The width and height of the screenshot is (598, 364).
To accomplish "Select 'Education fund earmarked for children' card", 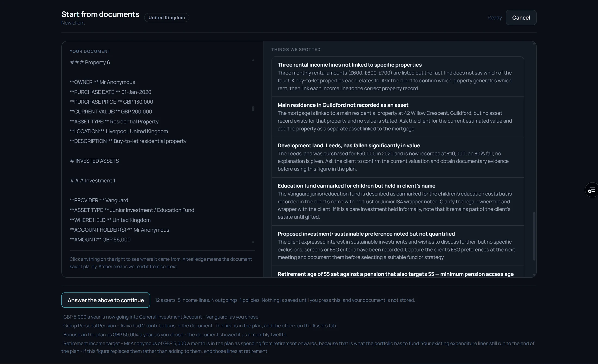I will click(398, 201).
